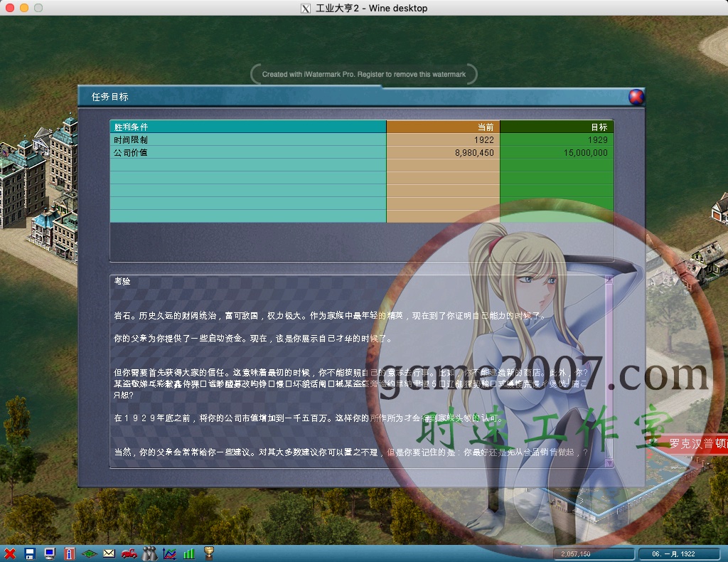Click the 当前 column header
Screen dimensions: 728x562
(443, 127)
